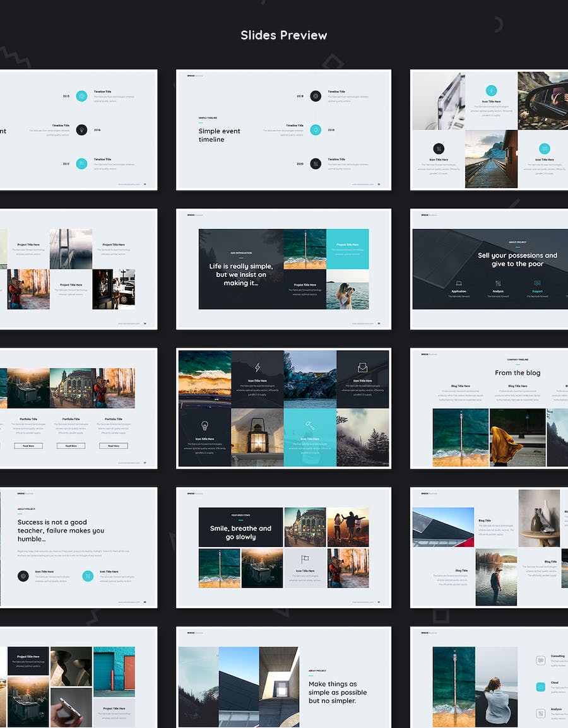
Task: Click the cyan Cloud icon
Action: coord(540,687)
